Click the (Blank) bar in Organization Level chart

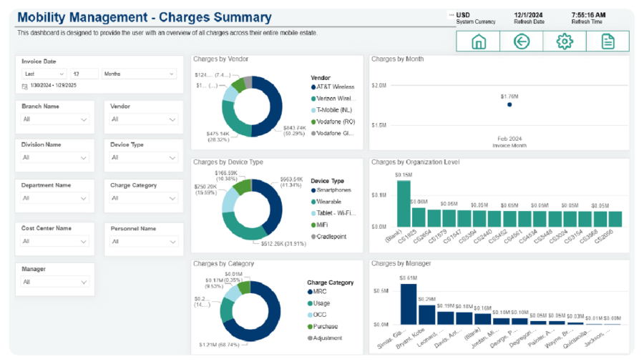pos(404,204)
